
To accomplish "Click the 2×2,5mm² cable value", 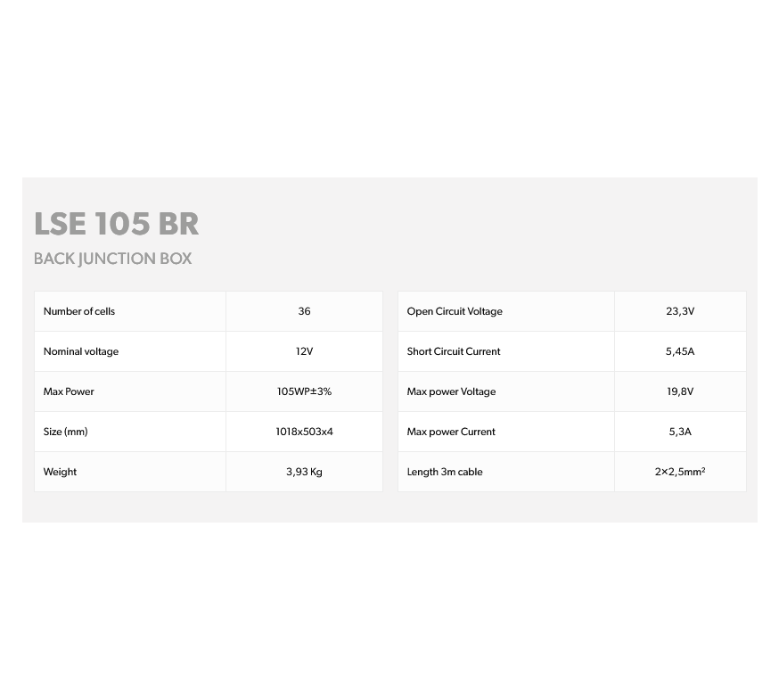I will (680, 472).
